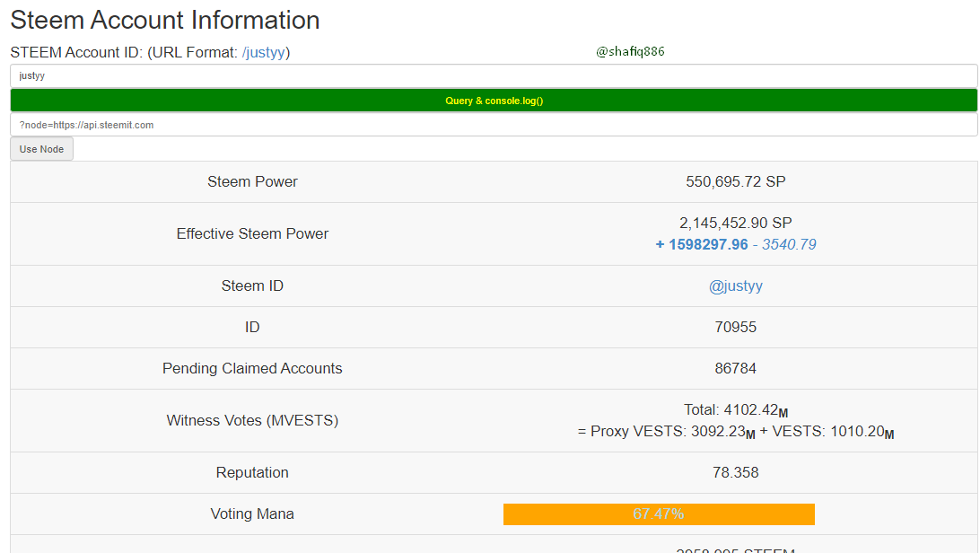Select the Steem ID row label
This screenshot has height=553, width=980.
(252, 285)
